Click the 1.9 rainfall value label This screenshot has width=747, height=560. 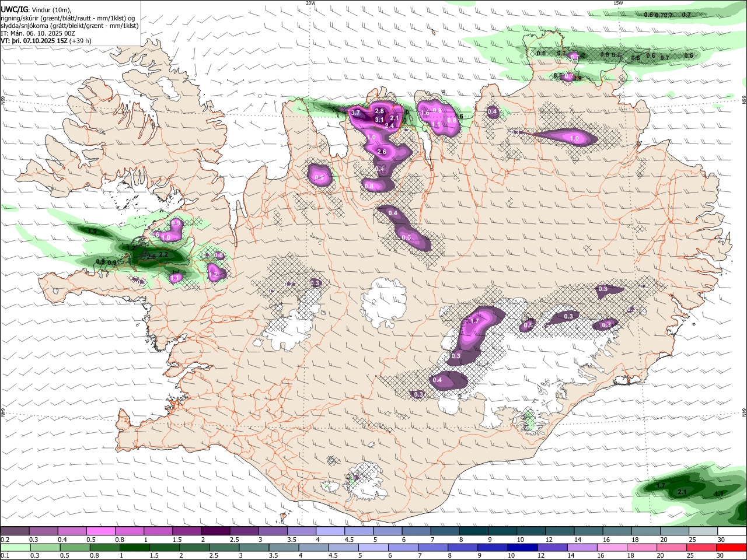coord(92,232)
